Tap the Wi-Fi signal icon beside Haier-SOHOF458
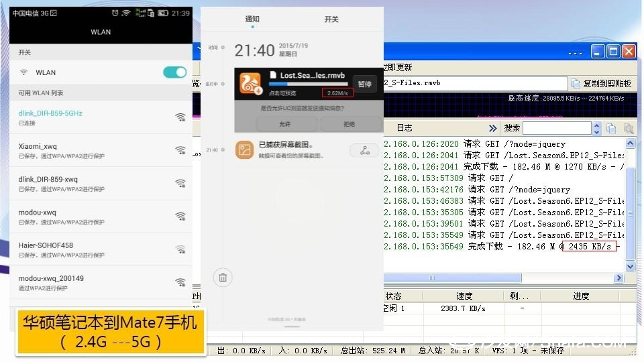Image resolution: width=644 pixels, height=362 pixels. 180,249
